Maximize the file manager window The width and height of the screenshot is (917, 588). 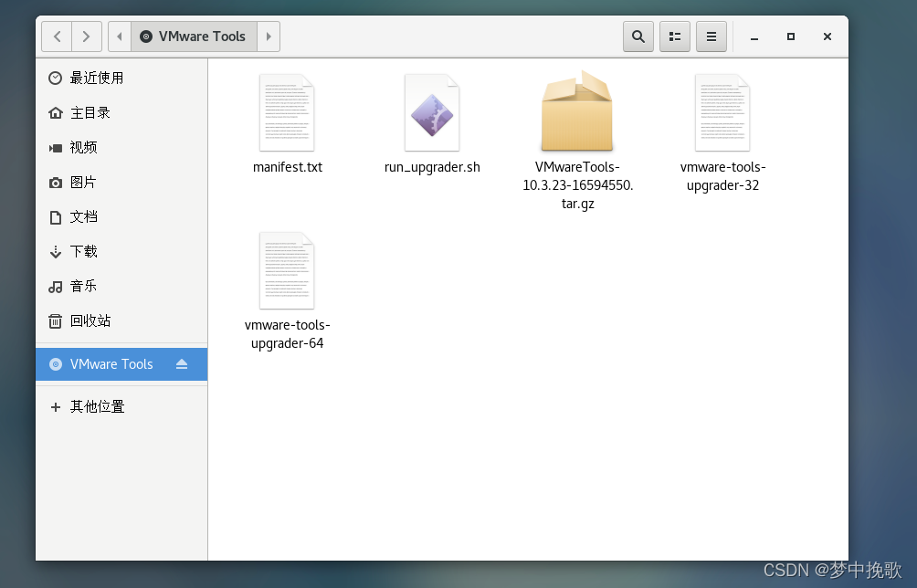pyautogui.click(x=791, y=37)
